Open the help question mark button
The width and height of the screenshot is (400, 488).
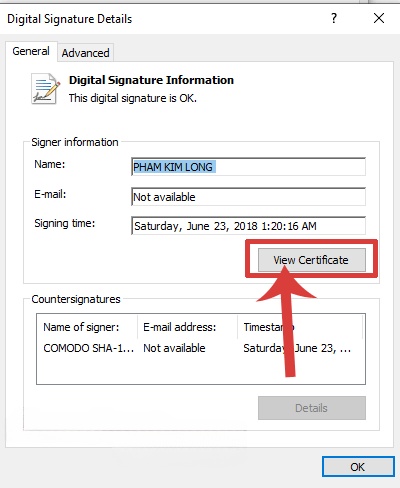click(x=334, y=18)
